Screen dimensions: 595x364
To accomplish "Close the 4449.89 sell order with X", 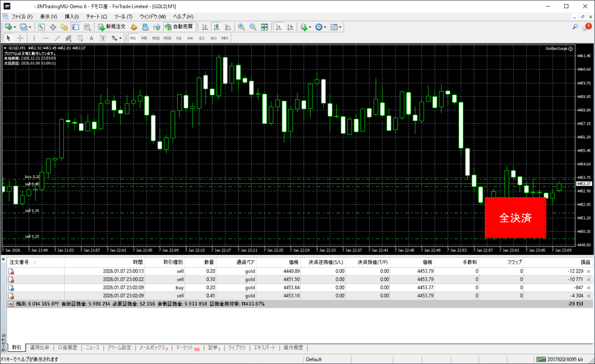I will [589, 271].
